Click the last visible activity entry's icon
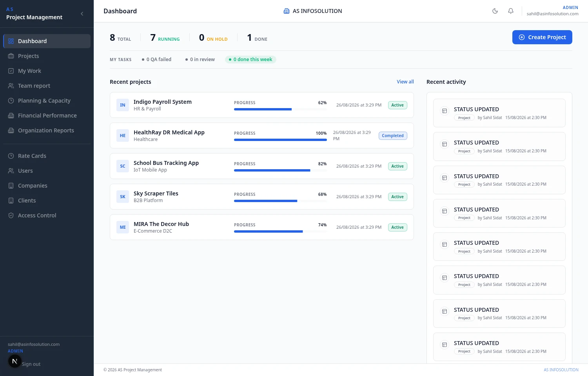This screenshot has height=376, width=588. [x=445, y=345]
